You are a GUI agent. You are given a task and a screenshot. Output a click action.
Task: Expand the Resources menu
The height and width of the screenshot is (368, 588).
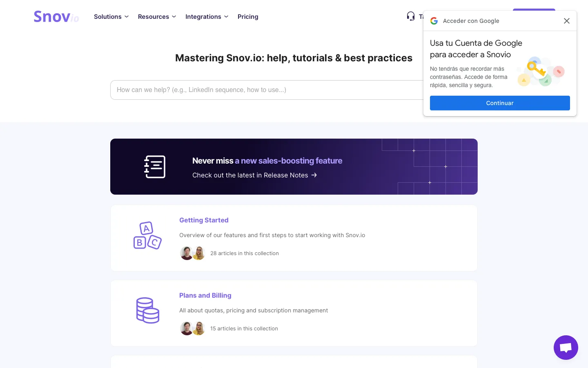coord(157,17)
